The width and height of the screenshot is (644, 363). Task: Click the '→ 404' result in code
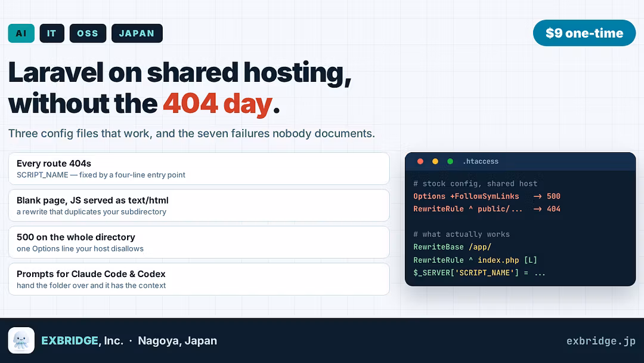(x=547, y=209)
